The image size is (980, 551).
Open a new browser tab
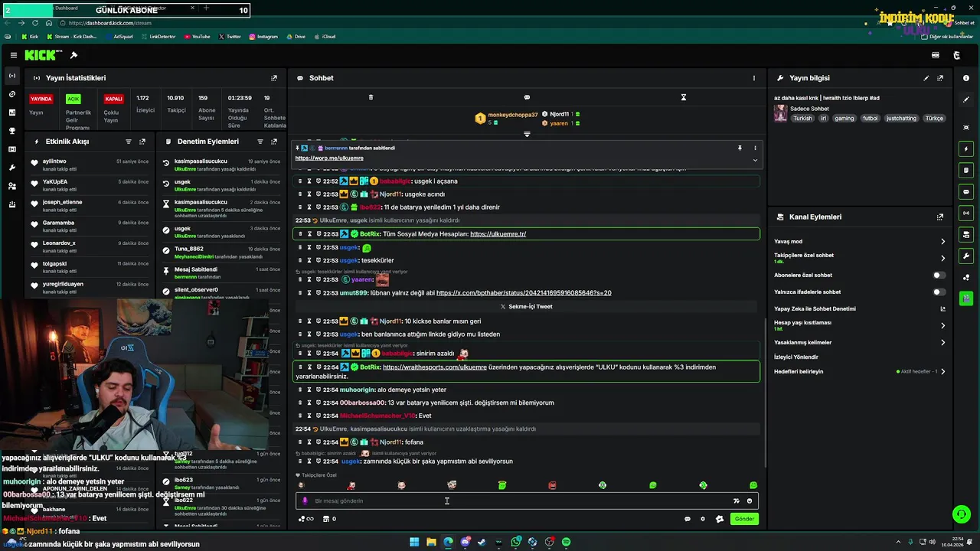206,8
